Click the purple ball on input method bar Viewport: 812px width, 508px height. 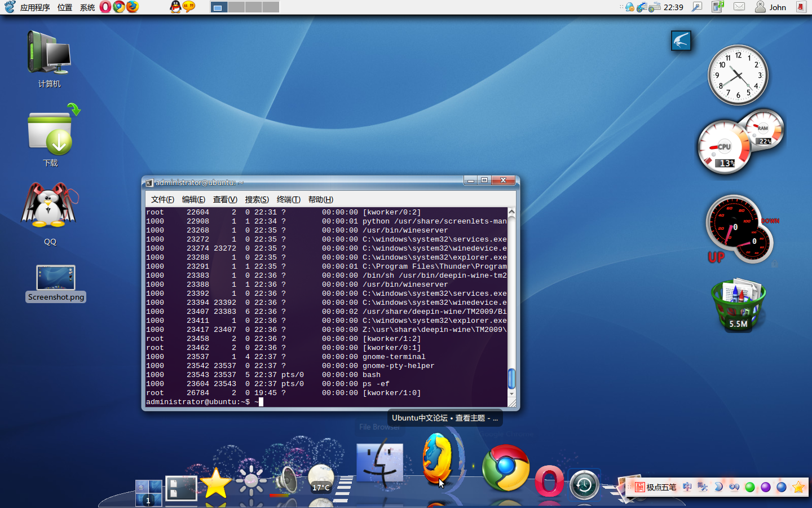[766, 487]
